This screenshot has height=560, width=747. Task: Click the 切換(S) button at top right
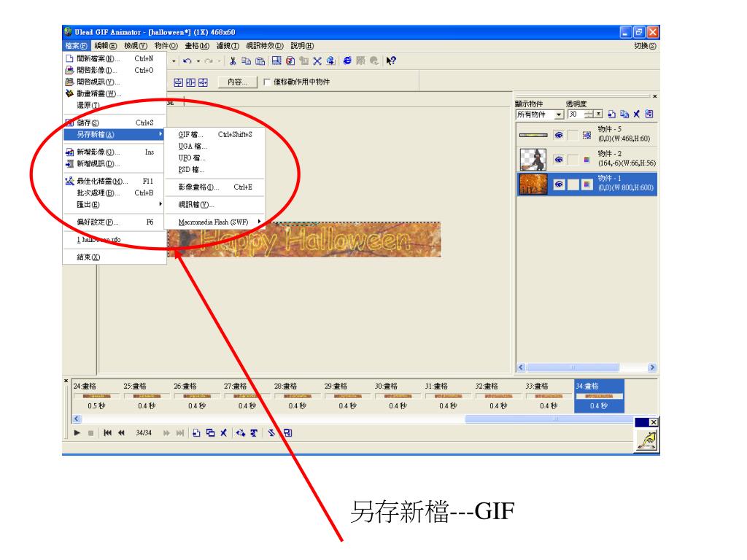(646, 46)
